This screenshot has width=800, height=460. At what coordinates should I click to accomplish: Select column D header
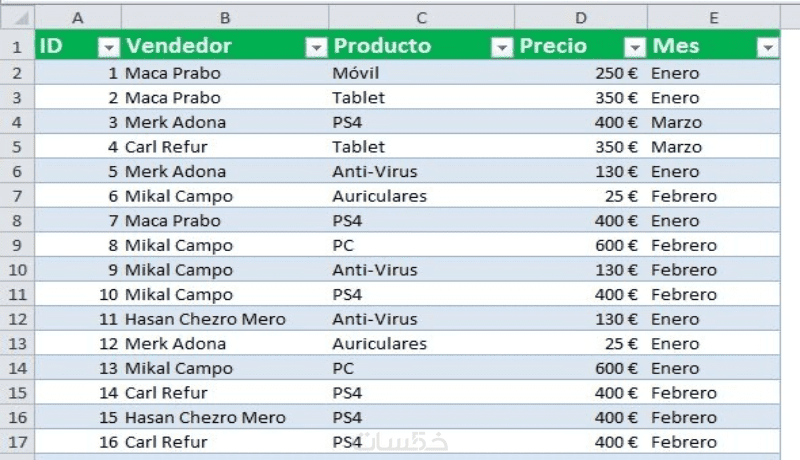click(581, 17)
